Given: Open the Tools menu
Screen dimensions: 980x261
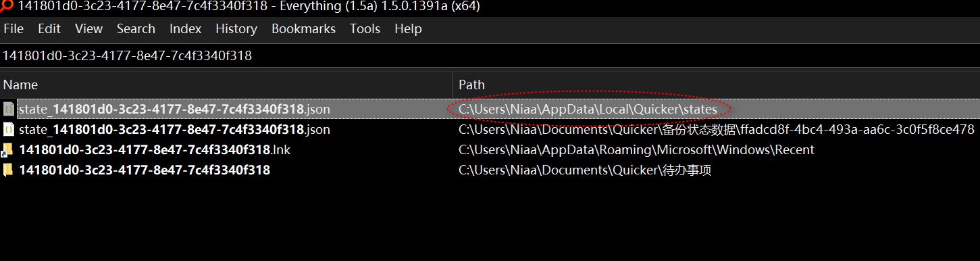Looking at the screenshot, I should (365, 28).
